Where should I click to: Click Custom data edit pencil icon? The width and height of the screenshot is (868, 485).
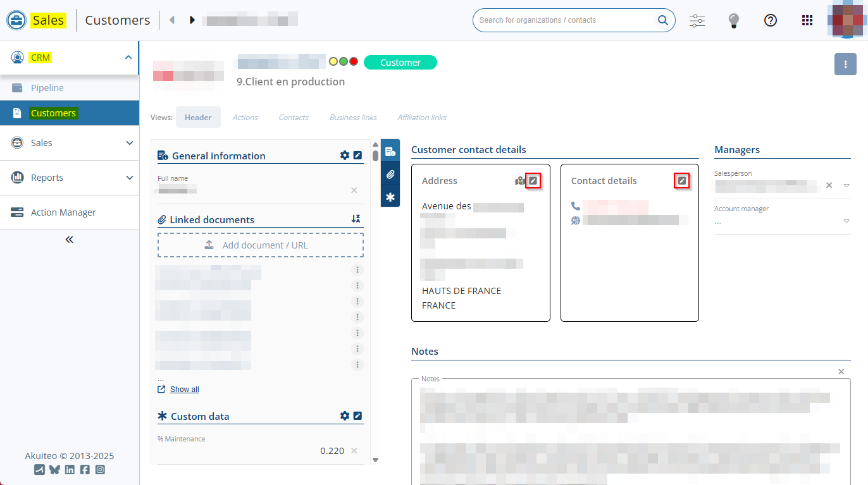click(357, 416)
